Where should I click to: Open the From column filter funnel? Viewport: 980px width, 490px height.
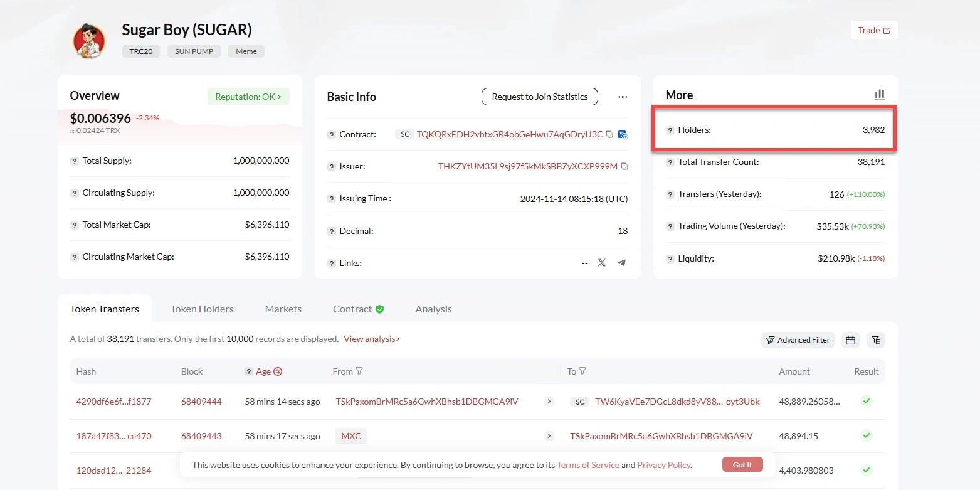pyautogui.click(x=359, y=371)
